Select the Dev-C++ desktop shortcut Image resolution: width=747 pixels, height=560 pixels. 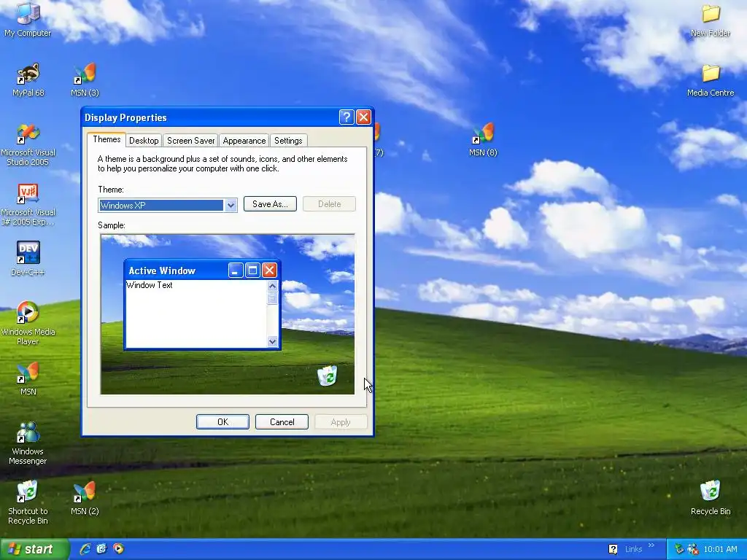coord(28,259)
